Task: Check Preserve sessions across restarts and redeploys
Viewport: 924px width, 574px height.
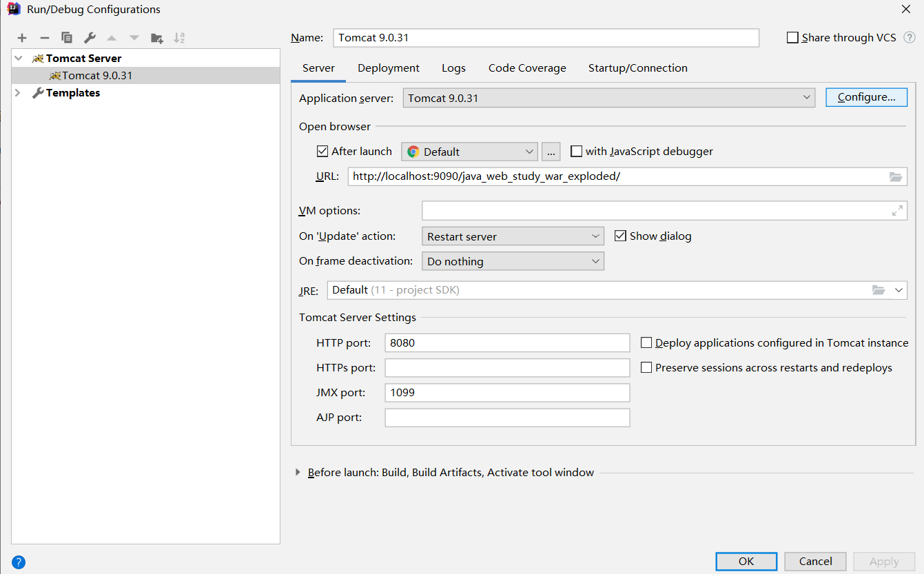Action: (x=646, y=367)
